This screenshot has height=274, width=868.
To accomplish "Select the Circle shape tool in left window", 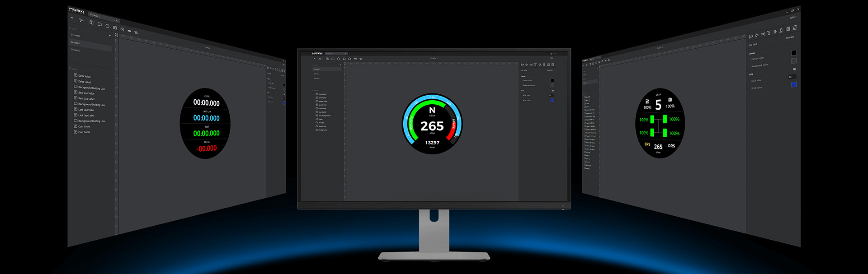I will [x=107, y=26].
